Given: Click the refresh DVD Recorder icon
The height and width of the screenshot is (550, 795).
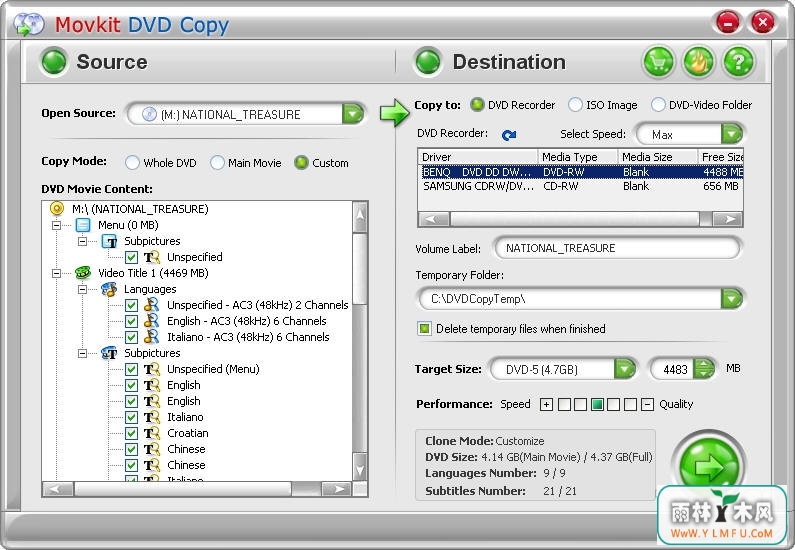Looking at the screenshot, I should 509,135.
